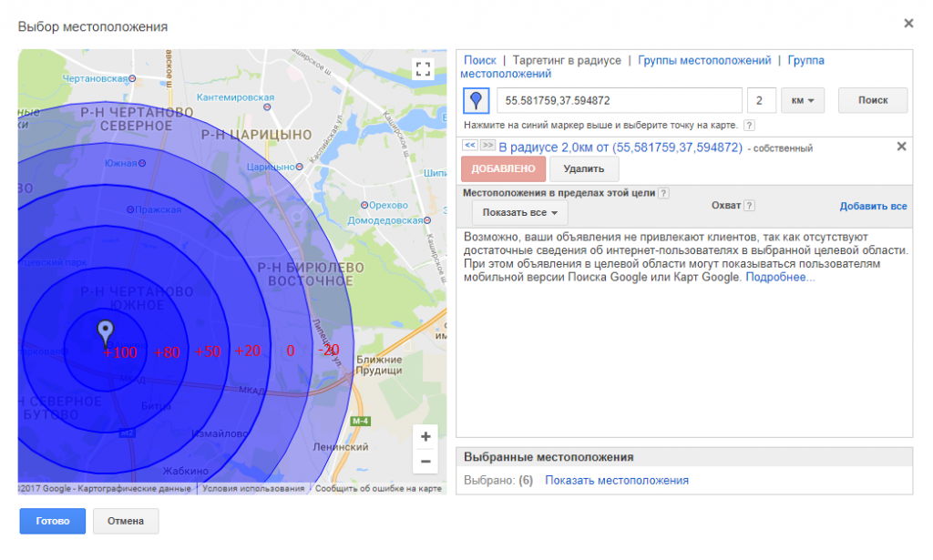Screen dimensions: 933x560
Task: Click Показать местоположения link
Action: (617, 481)
